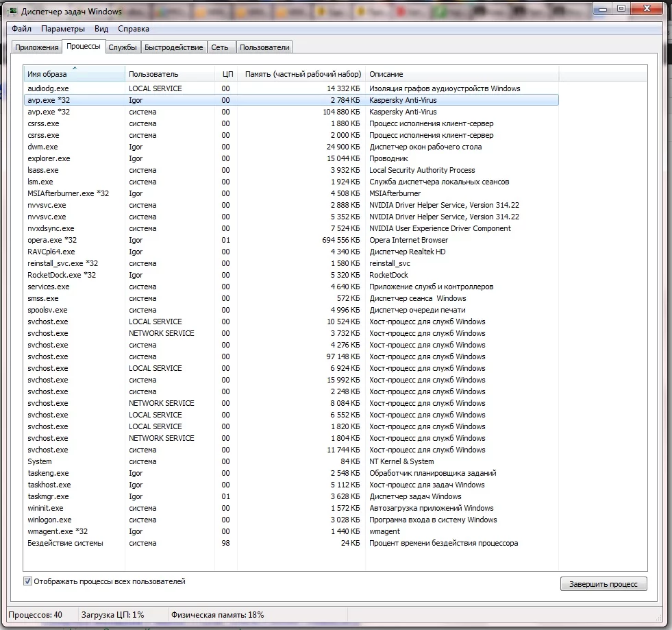Image resolution: width=672 pixels, height=630 pixels.
Task: Open the Параметры menu
Action: tap(63, 29)
